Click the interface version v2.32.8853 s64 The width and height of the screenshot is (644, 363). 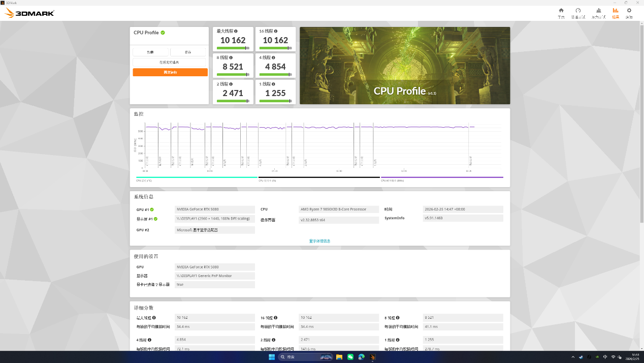point(339,220)
